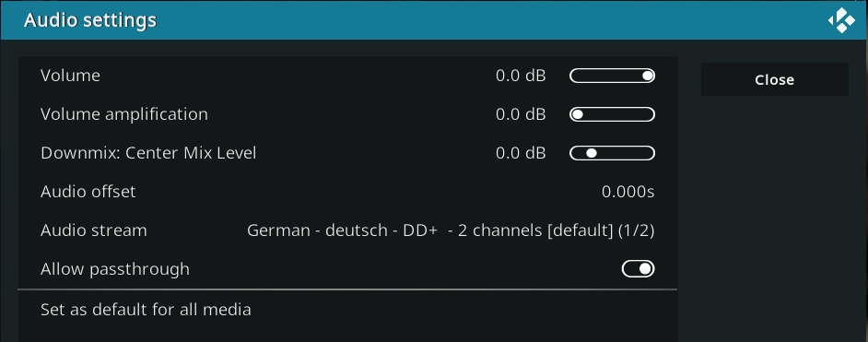Click the Downmix Center Mix Level slider

coord(612,153)
